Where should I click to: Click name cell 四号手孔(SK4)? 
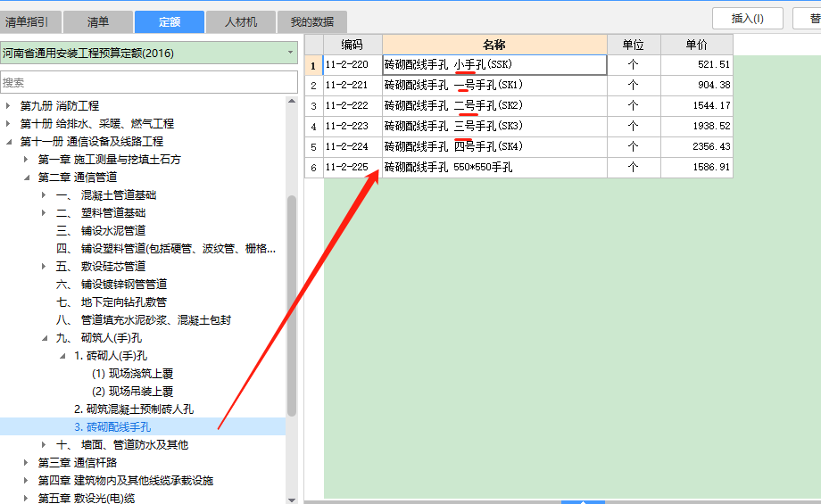(x=494, y=147)
